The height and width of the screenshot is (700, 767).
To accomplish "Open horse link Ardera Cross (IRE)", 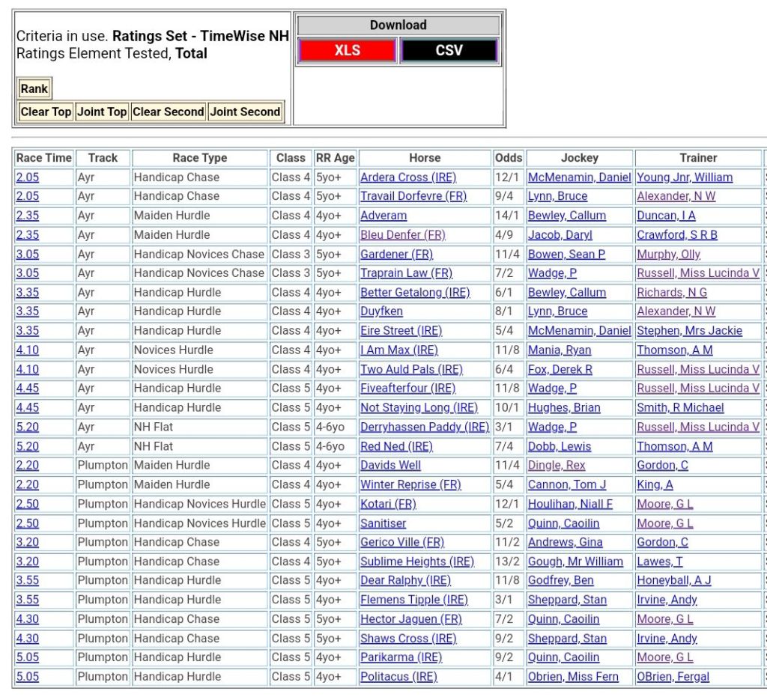I will click(407, 177).
